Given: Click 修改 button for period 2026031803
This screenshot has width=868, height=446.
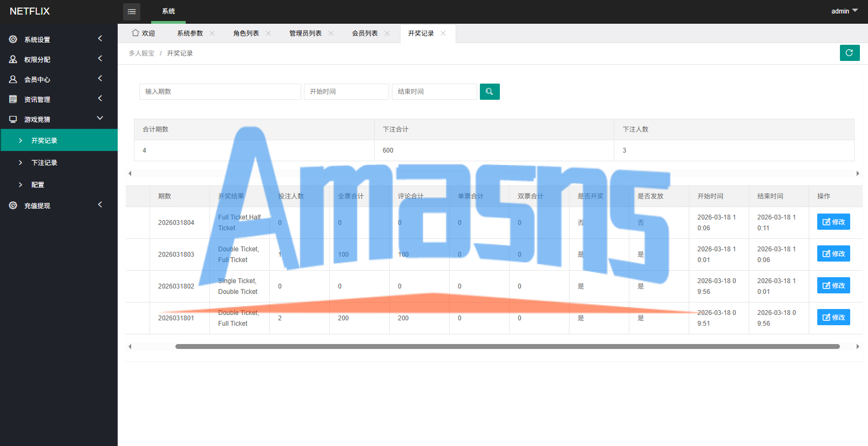Looking at the screenshot, I should (x=833, y=253).
